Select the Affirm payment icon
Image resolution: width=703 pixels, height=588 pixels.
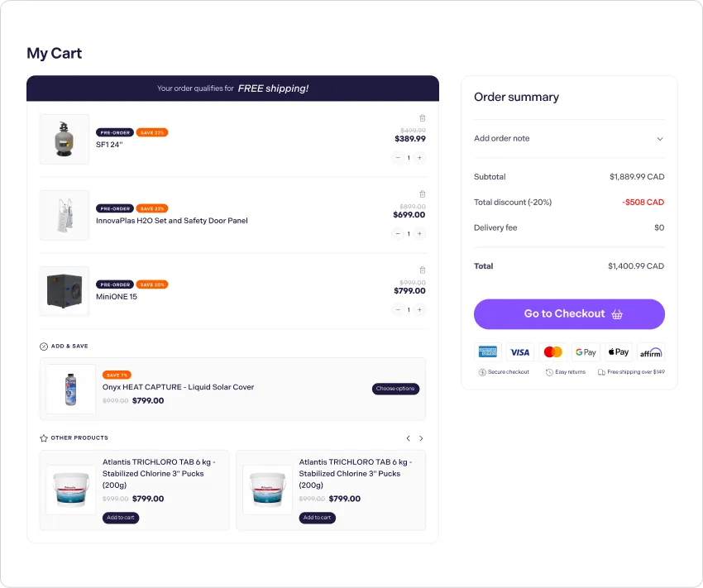tap(651, 351)
